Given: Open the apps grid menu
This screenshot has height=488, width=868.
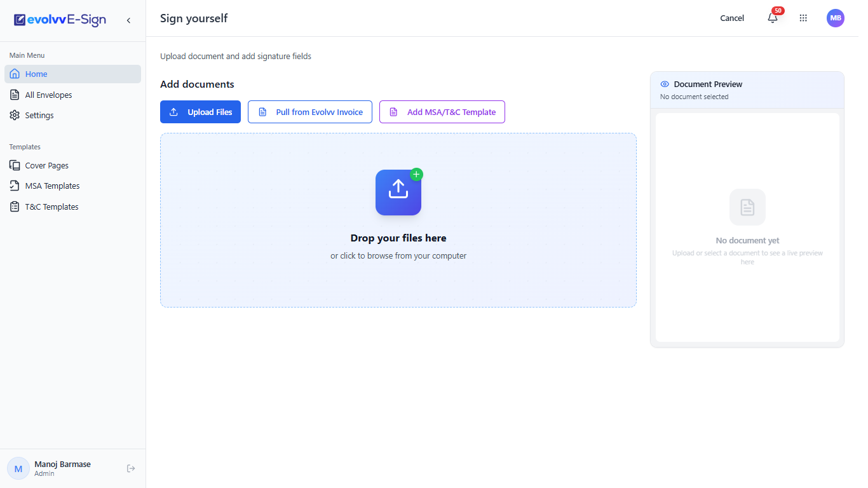Looking at the screenshot, I should coord(803,18).
